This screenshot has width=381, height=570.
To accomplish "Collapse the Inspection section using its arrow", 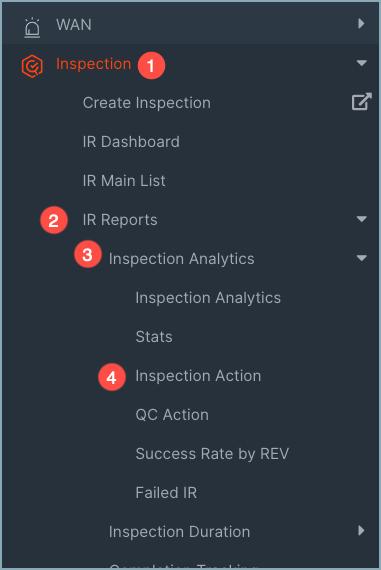I will pos(361,63).
